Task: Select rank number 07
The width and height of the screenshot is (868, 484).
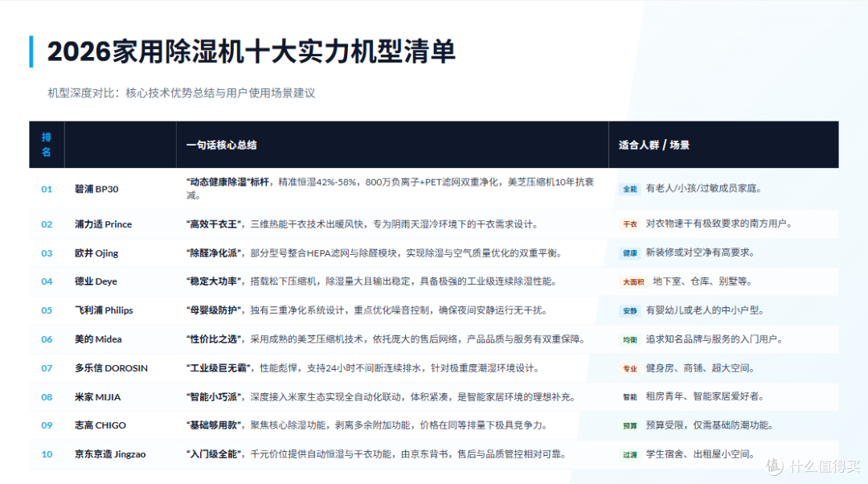Action: point(47,367)
